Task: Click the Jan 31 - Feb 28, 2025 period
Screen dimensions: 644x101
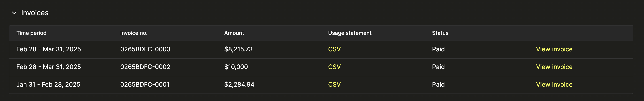Action: pyautogui.click(x=48, y=84)
